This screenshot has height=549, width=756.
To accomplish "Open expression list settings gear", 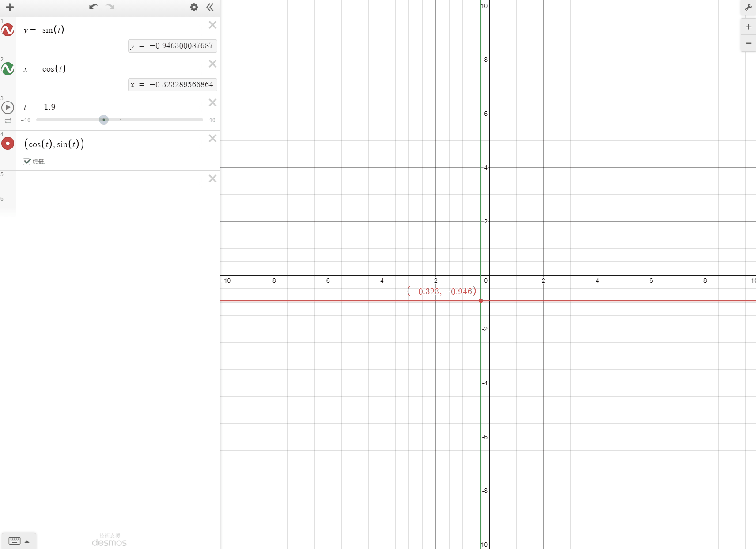I will [x=194, y=7].
